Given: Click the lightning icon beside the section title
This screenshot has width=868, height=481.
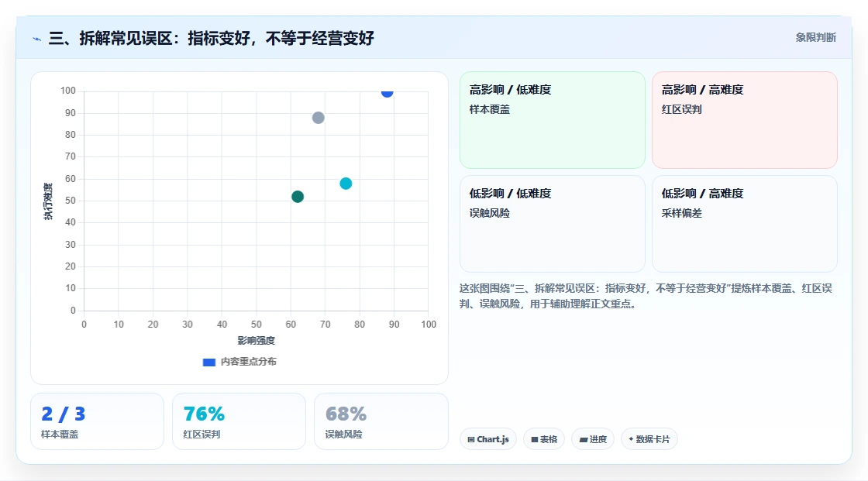Looking at the screenshot, I should click(x=37, y=39).
